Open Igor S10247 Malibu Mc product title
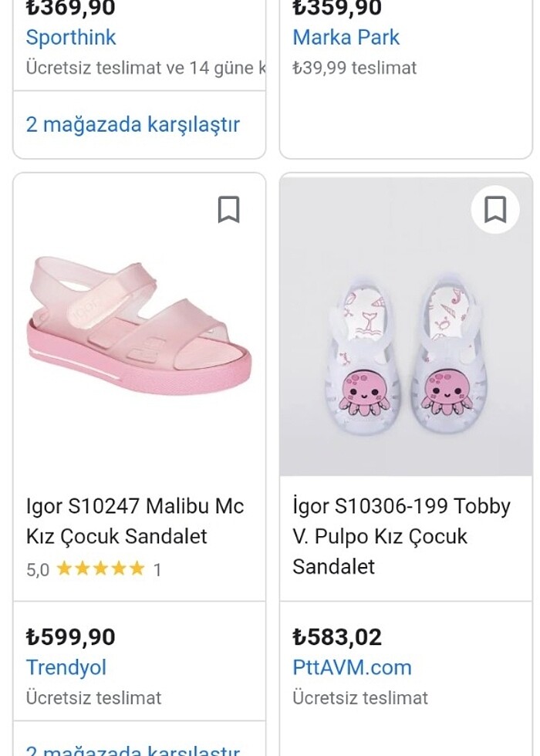Screen dimensions: 540x756 (135, 521)
